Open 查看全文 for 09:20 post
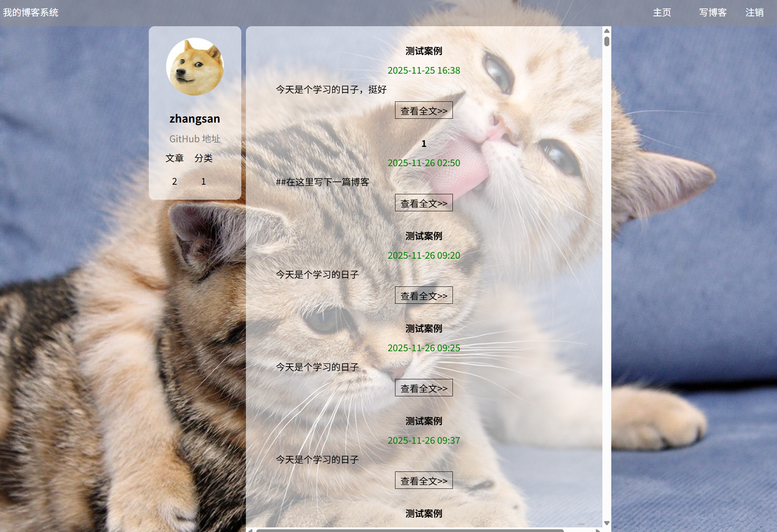777x532 pixels. [x=424, y=296]
